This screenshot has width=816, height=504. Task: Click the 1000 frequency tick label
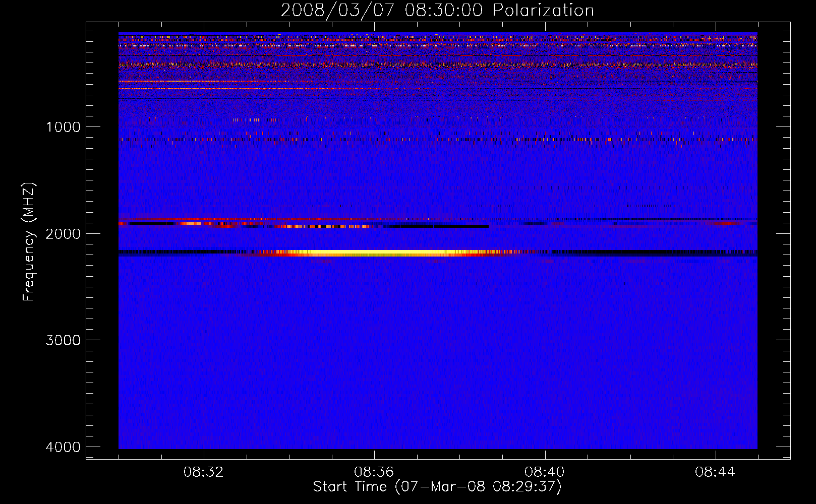tap(63, 127)
